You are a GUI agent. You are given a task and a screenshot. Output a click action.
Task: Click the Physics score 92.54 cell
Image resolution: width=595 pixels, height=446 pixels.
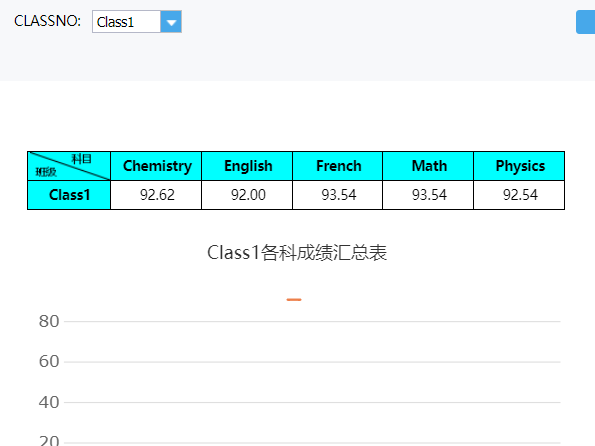click(519, 195)
